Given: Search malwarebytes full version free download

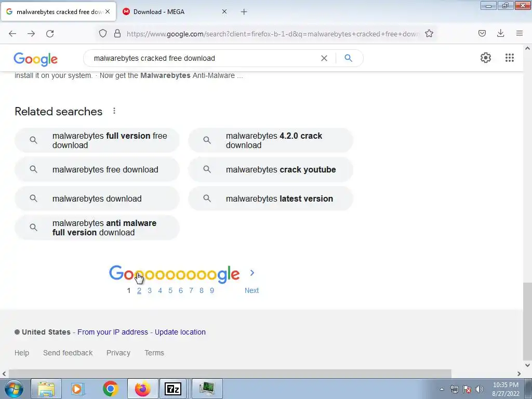Looking at the screenshot, I should (97, 140).
